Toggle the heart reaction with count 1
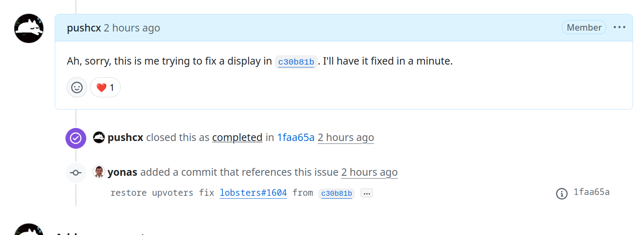The width and height of the screenshot is (644, 235). (x=105, y=87)
